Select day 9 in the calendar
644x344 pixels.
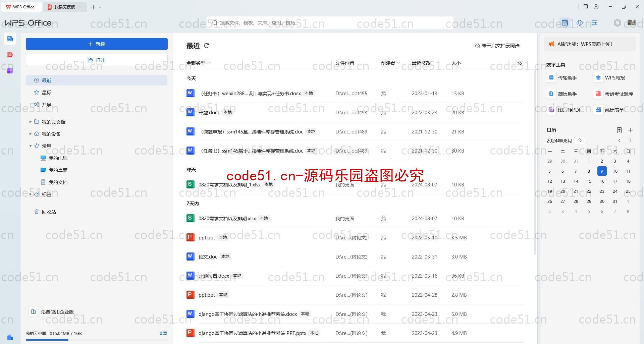602,171
